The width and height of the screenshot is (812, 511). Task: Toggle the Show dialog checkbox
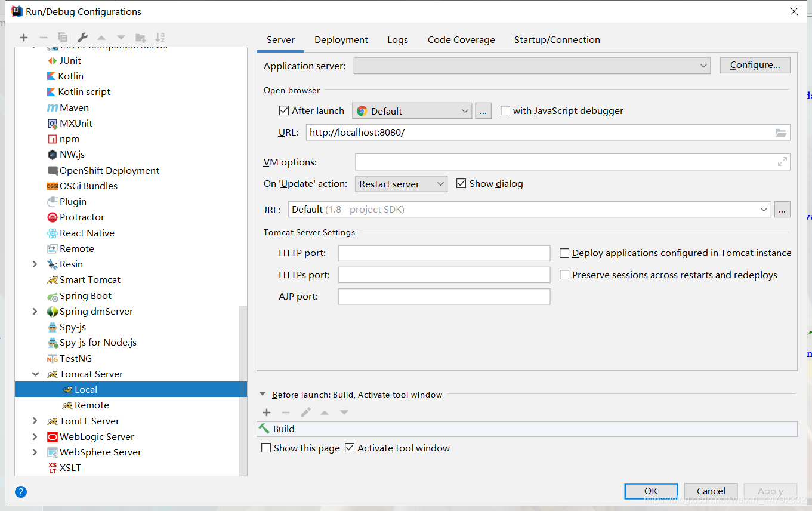click(x=461, y=183)
